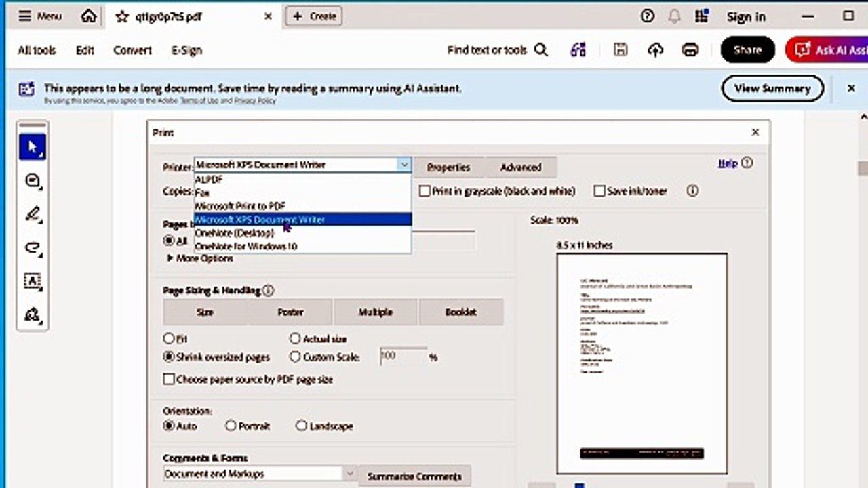868x488 pixels.
Task: Go to the Home icon
Action: (89, 16)
